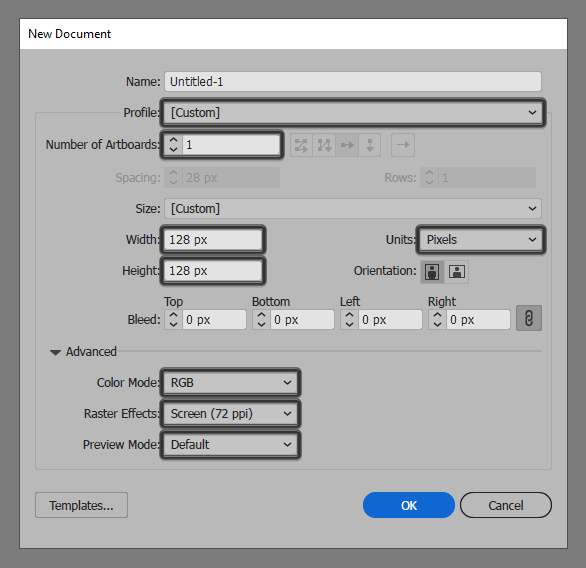Viewport: 586px width, 568px height.
Task: Open the Units dropdown showing Pixels
Action: tap(481, 240)
